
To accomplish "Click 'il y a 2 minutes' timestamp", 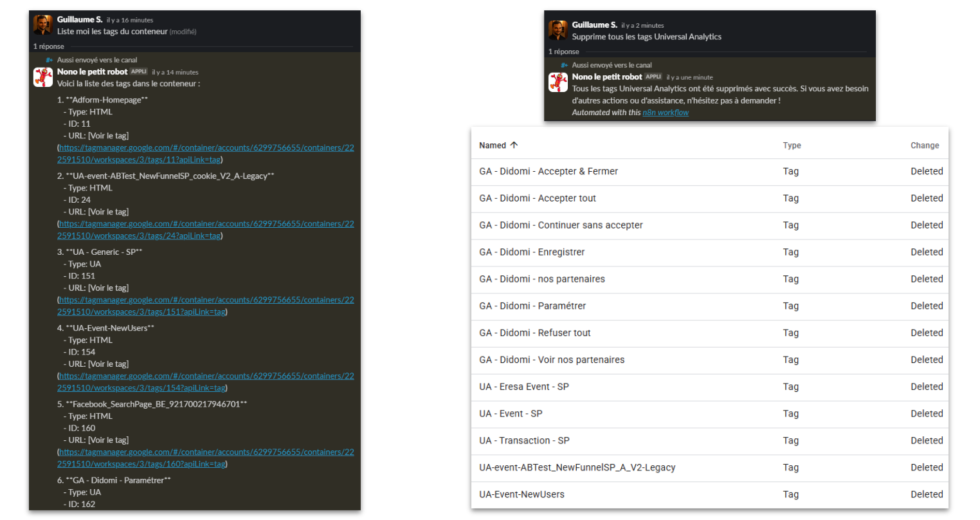I will [642, 25].
